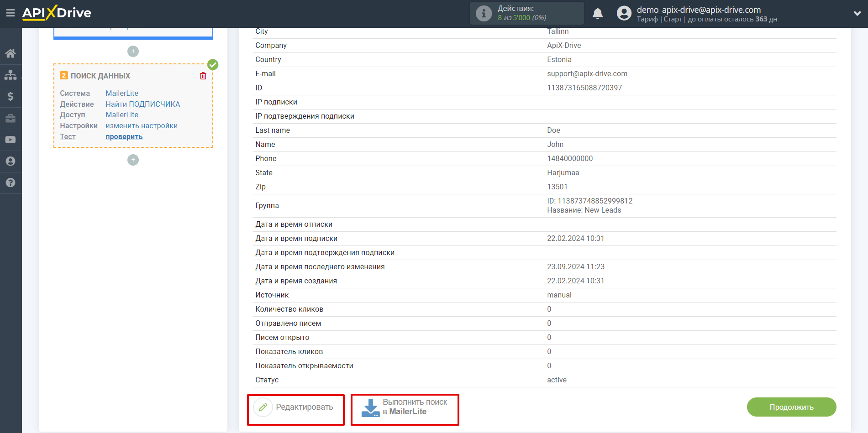This screenshot has width=868, height=433.
Task: Click the ПОИСК ДАННЫХ block title
Action: 100,76
